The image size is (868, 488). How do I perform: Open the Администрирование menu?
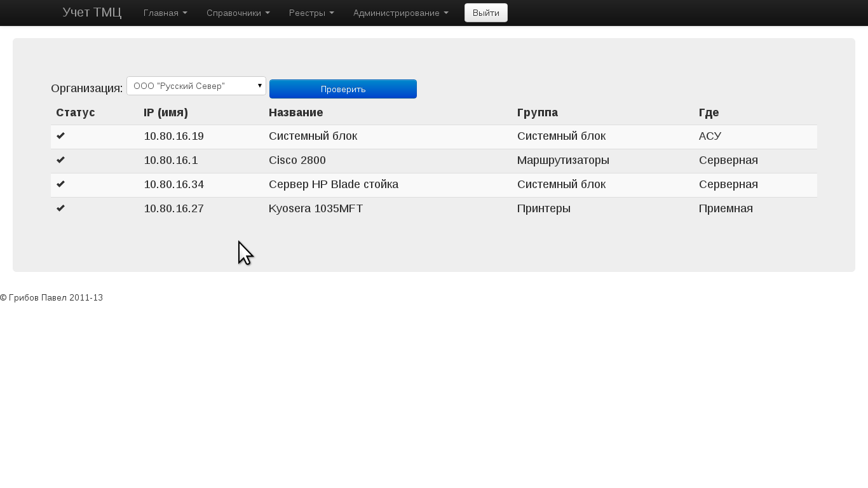(x=400, y=13)
